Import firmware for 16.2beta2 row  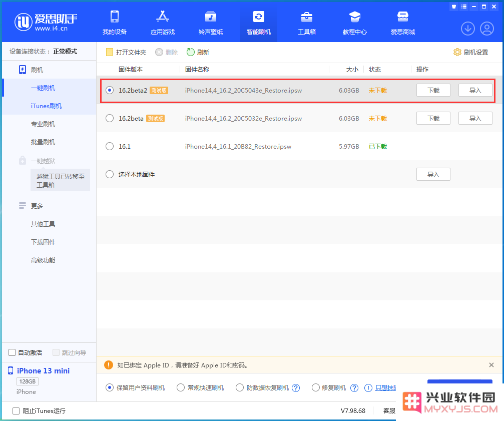point(475,90)
